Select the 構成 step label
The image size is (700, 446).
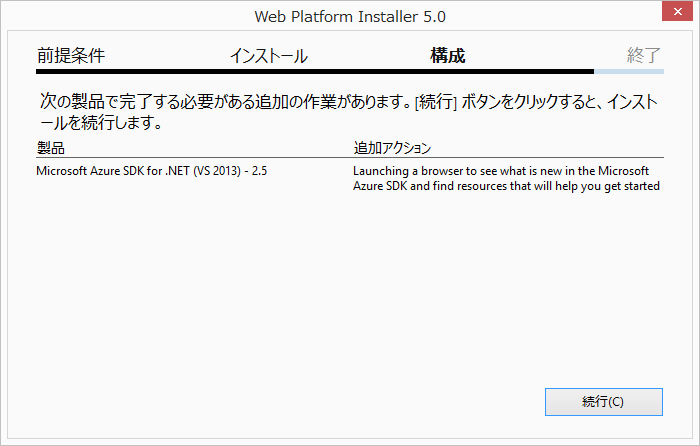(447, 56)
